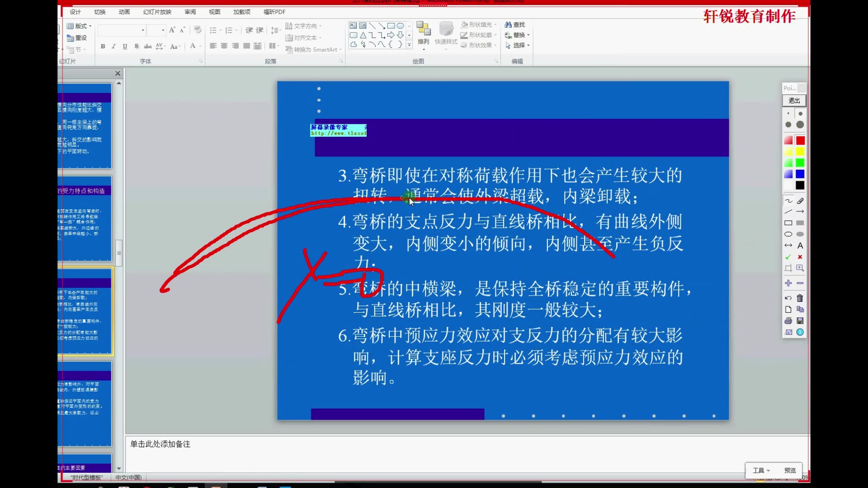Click the minus icon in annotation palette
The width and height of the screenshot is (868, 488).
800,283
